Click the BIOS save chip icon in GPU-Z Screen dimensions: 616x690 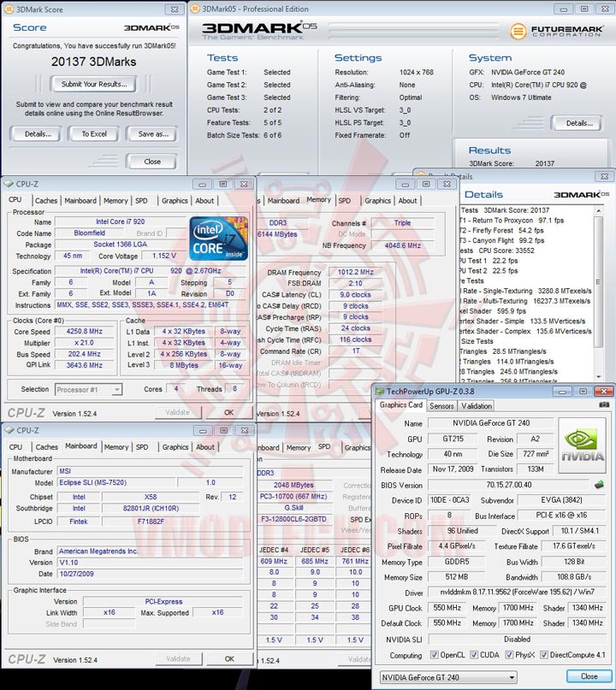point(599,485)
